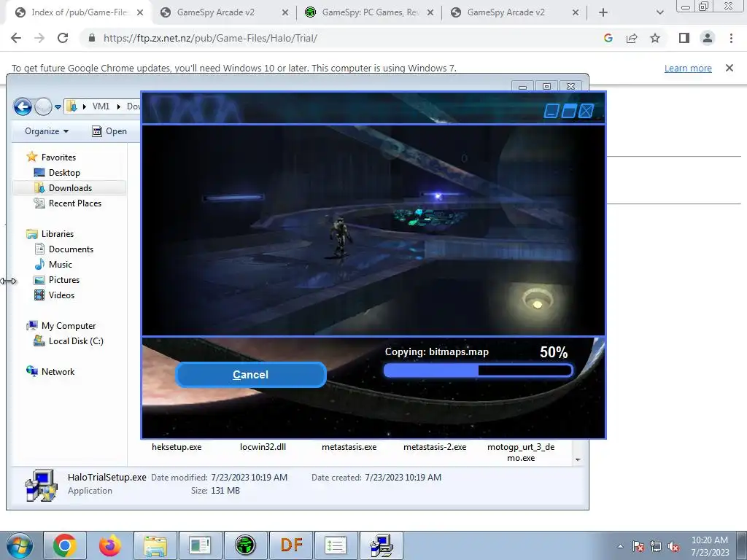Select Local Disk (C:)
This screenshot has width=747, height=560.
pyautogui.click(x=76, y=341)
